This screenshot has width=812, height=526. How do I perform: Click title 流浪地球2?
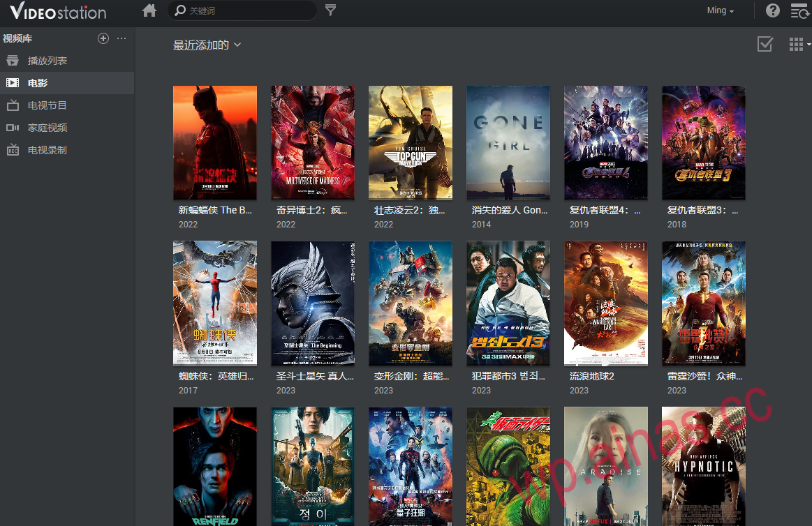click(x=592, y=376)
